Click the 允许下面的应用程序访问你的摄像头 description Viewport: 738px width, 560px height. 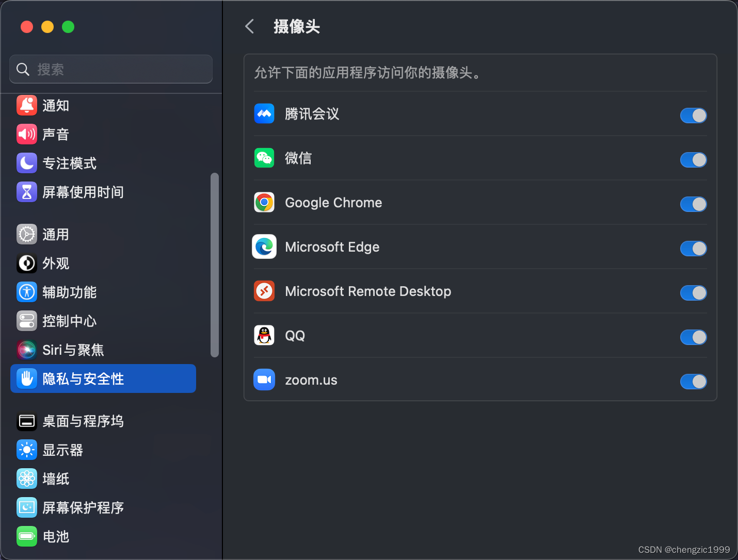(368, 73)
